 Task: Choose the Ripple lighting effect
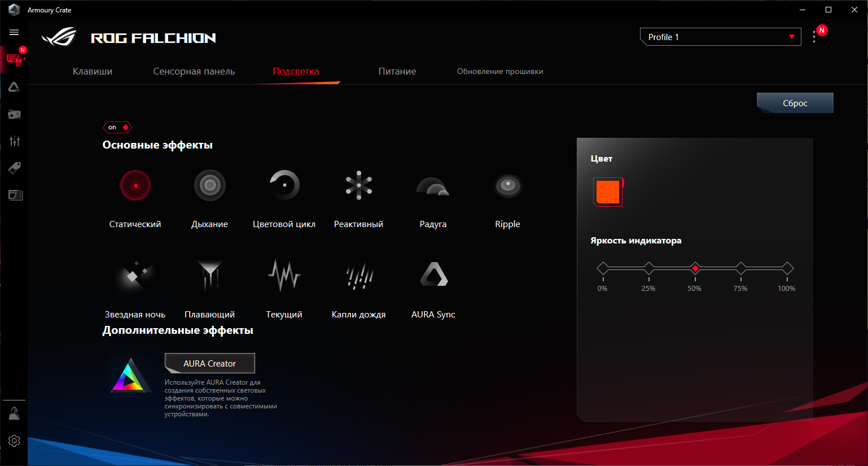point(508,185)
